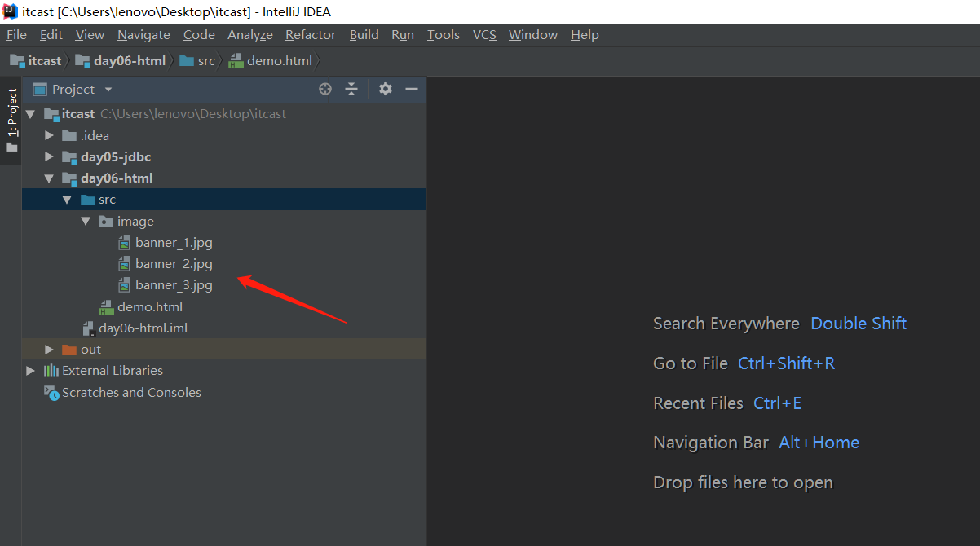Open the Window menu
The image size is (980, 546).
coord(533,34)
